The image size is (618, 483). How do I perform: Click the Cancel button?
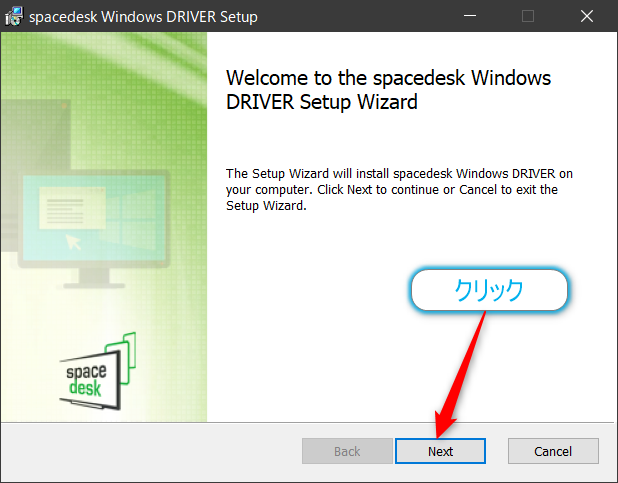[553, 451]
